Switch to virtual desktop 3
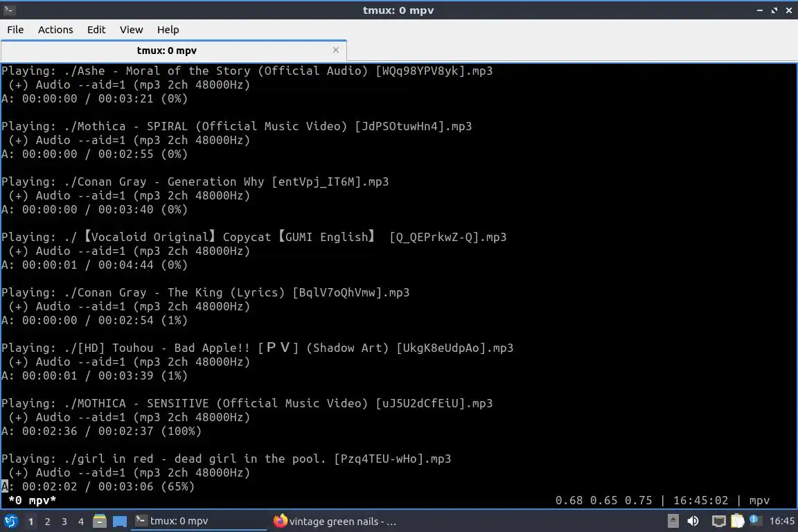 [64, 522]
